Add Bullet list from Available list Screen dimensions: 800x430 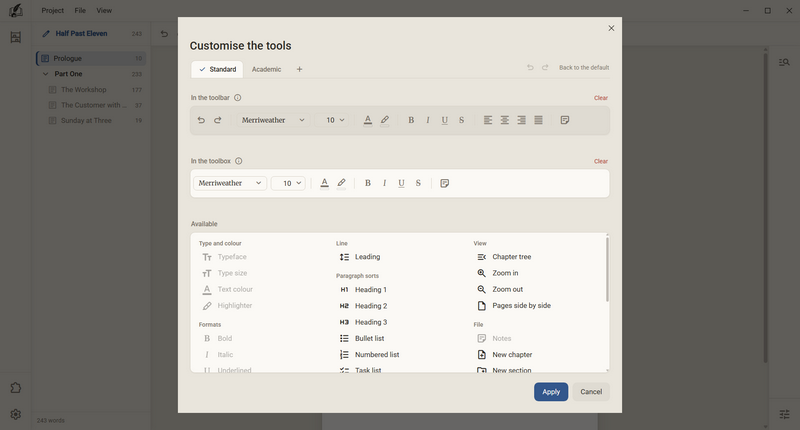362,339
